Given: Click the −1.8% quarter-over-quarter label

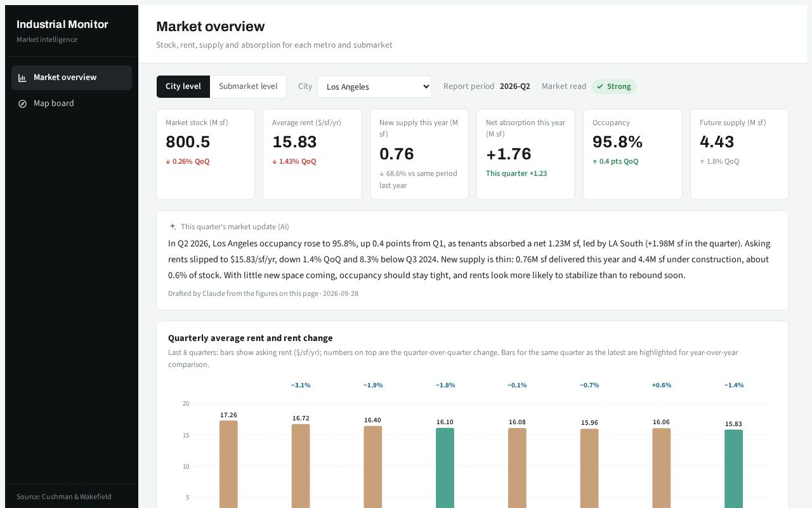Looking at the screenshot, I should click(x=445, y=385).
